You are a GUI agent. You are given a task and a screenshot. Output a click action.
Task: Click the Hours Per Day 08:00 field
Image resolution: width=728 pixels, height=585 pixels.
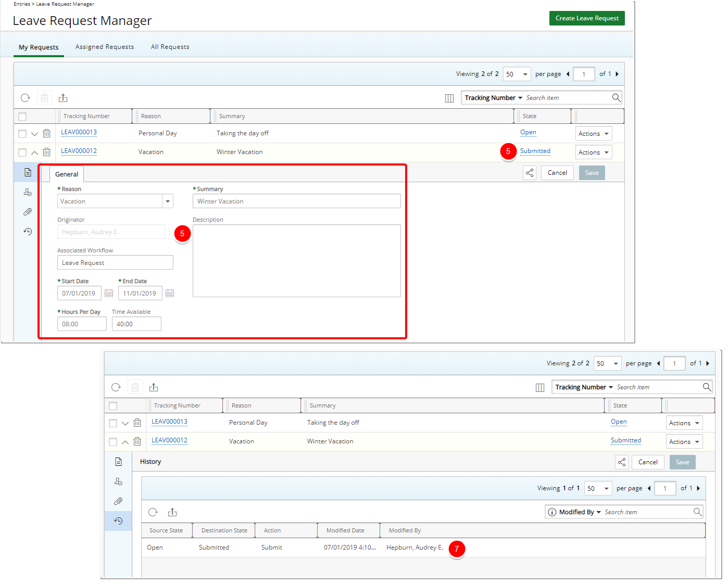(82, 324)
